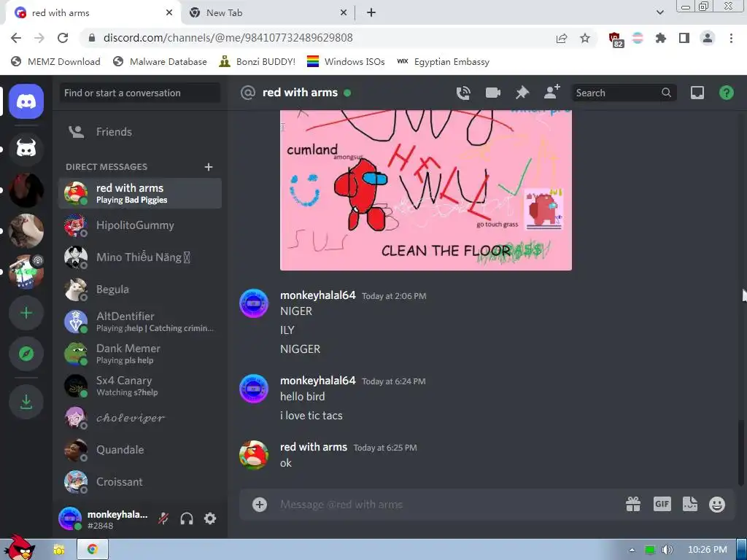Open Discord user settings gear

pos(210,518)
